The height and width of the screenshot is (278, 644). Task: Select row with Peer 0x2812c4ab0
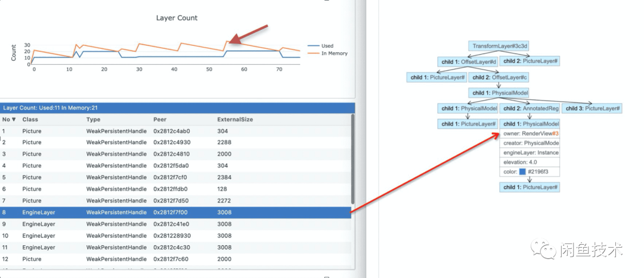coord(176,131)
